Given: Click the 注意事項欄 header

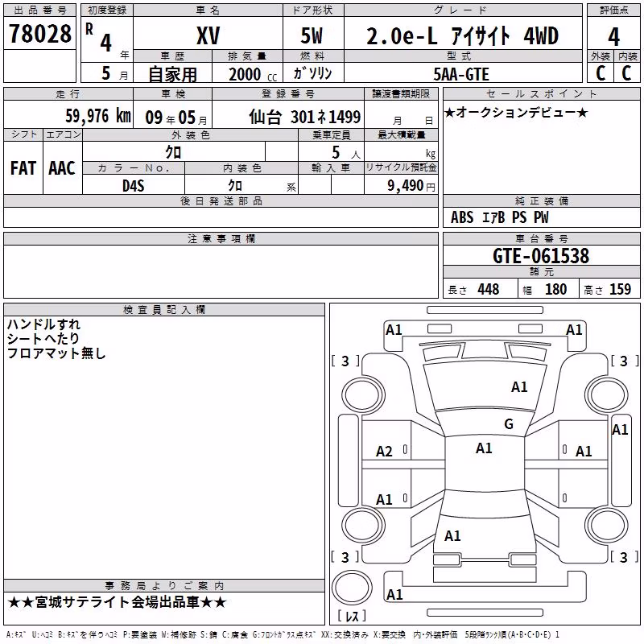Looking at the screenshot, I should (x=221, y=238).
